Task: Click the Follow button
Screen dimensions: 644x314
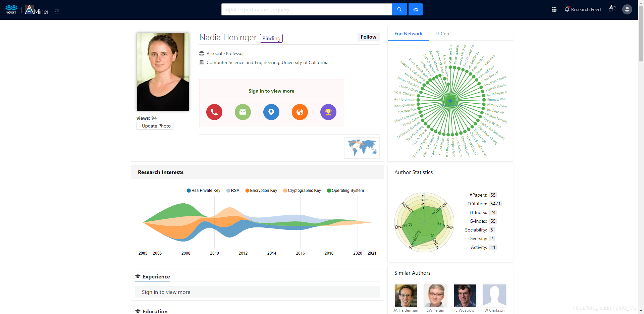Action: [368, 37]
